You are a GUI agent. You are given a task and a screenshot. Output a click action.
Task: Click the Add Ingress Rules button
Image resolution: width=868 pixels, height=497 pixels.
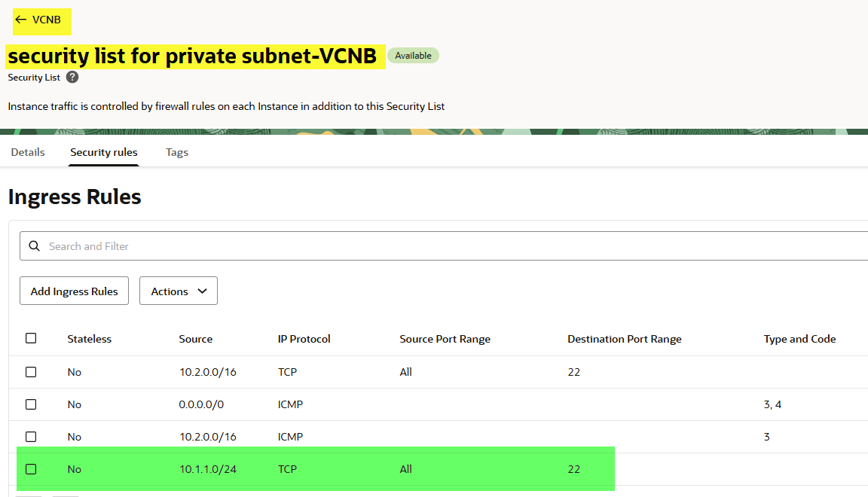[x=74, y=291]
